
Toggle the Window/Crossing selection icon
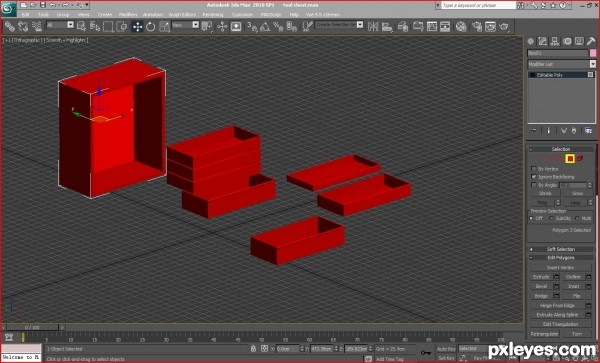[122, 26]
